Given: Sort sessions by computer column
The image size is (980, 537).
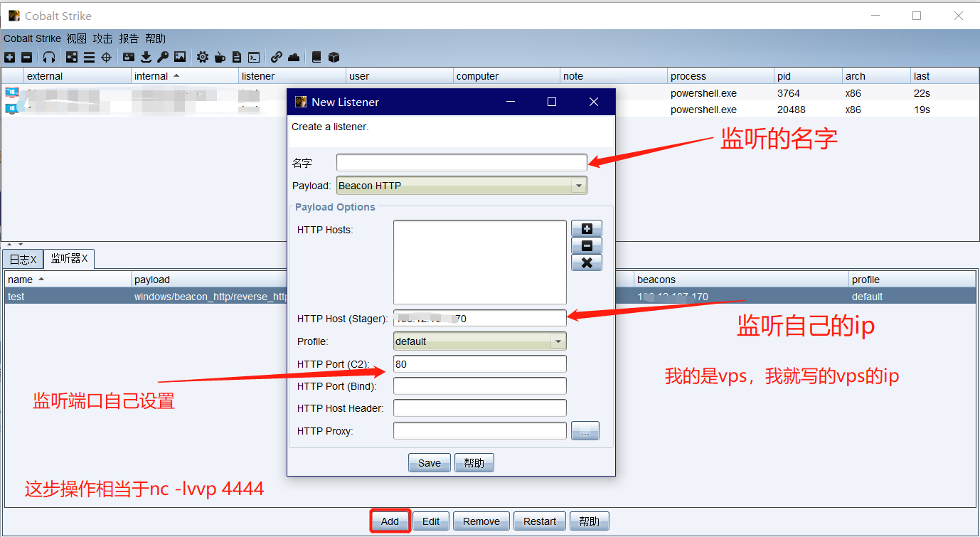Looking at the screenshot, I should tap(506, 76).
